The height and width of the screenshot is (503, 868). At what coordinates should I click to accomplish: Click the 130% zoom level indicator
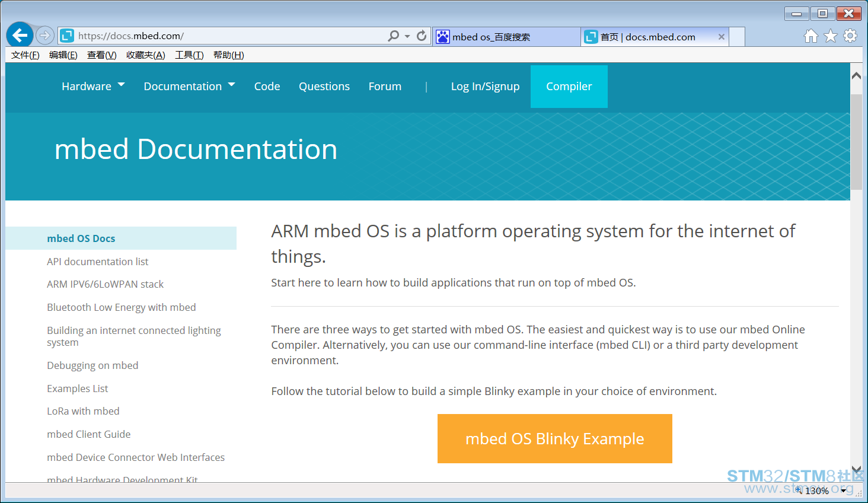817,491
